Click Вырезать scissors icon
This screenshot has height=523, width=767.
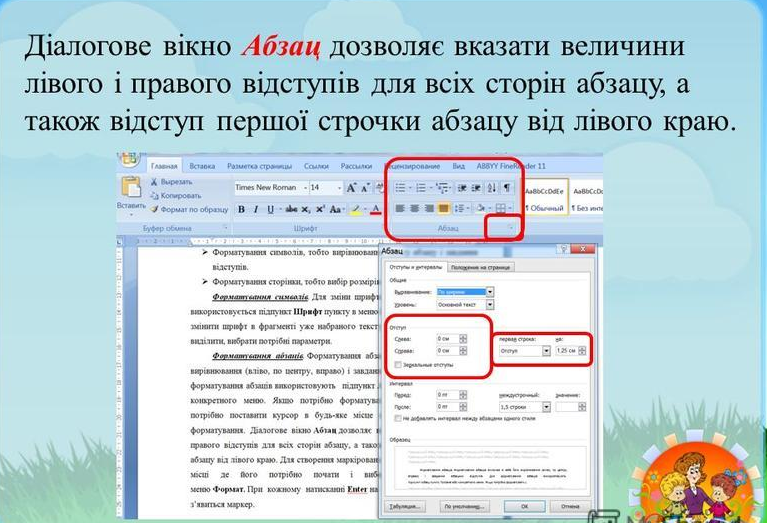[x=154, y=182]
